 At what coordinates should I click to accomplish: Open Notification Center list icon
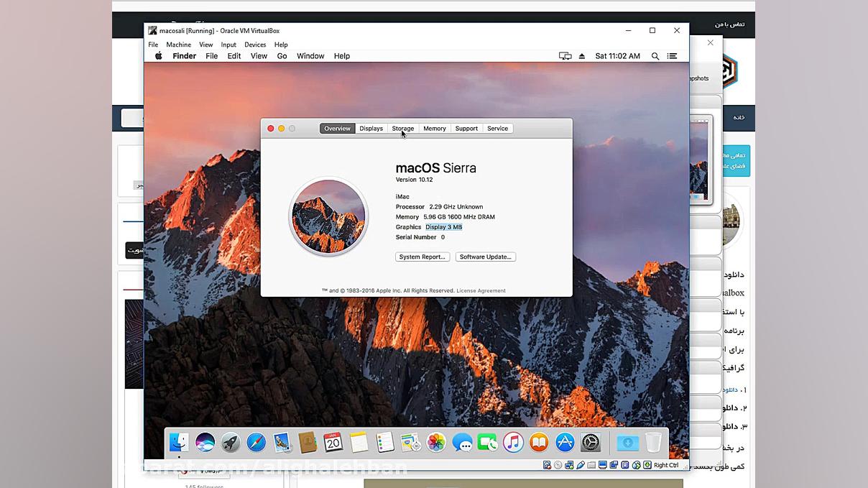tap(672, 56)
